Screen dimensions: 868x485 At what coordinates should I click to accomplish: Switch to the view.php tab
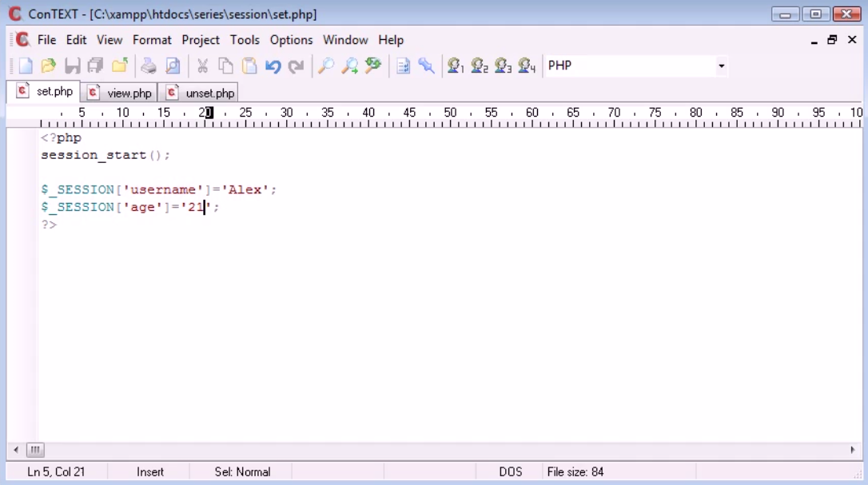click(x=125, y=91)
